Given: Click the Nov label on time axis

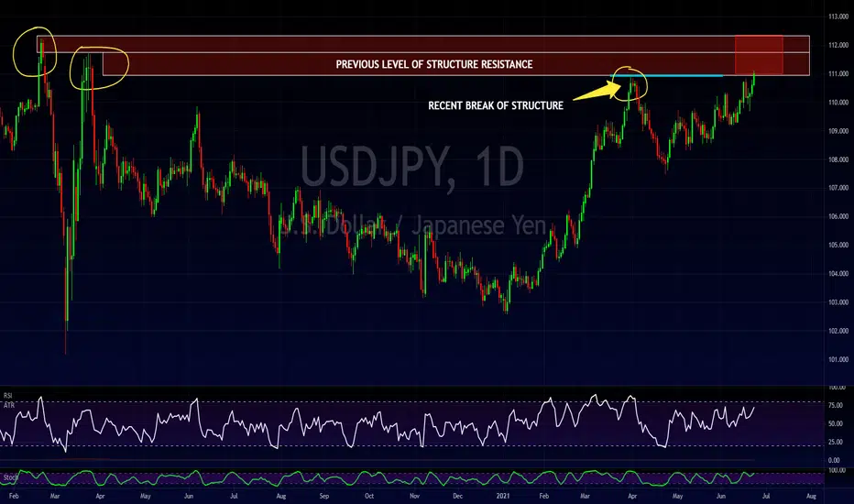Looking at the screenshot, I should [x=414, y=497].
